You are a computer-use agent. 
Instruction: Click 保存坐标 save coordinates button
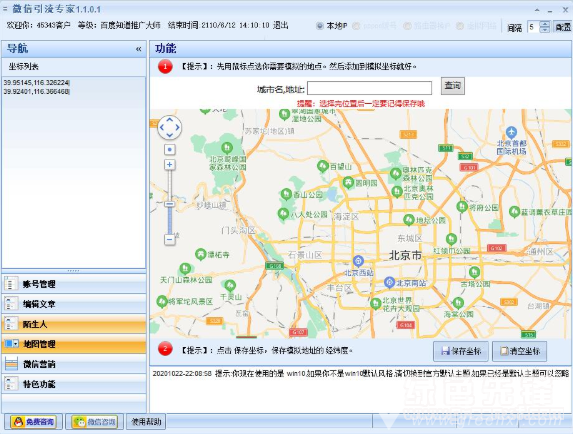click(461, 351)
